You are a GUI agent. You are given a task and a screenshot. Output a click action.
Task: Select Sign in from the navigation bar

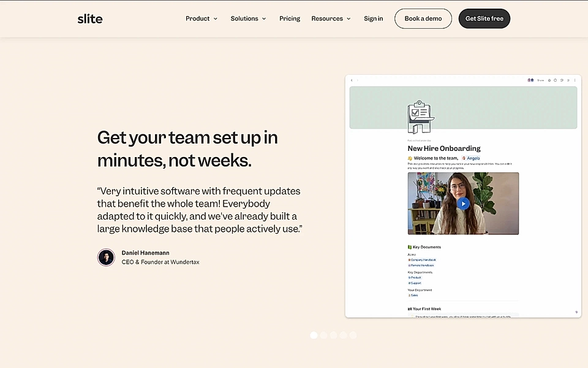click(373, 18)
